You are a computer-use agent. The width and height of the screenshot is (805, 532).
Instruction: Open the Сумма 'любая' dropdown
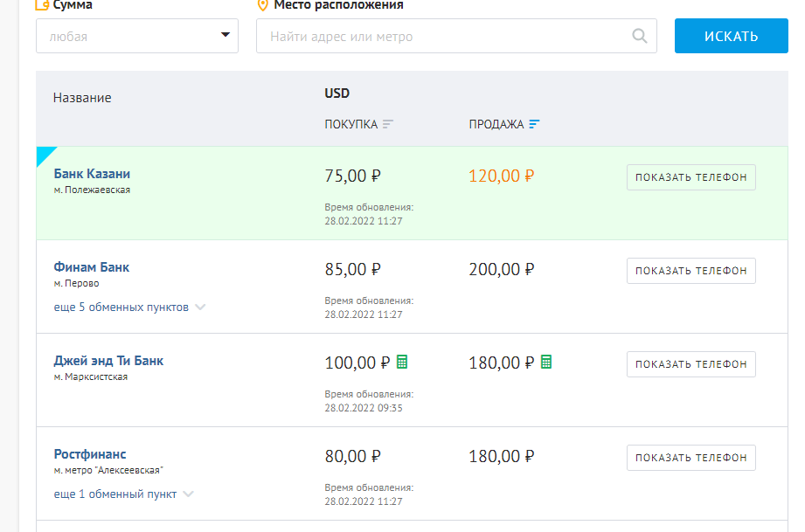point(137,36)
